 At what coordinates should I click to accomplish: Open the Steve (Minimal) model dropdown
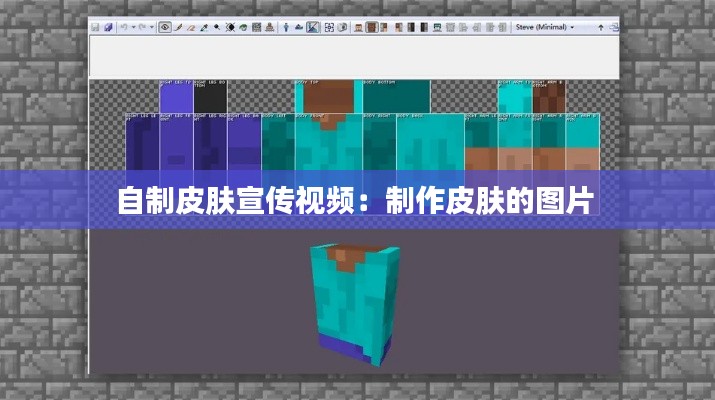[545, 27]
